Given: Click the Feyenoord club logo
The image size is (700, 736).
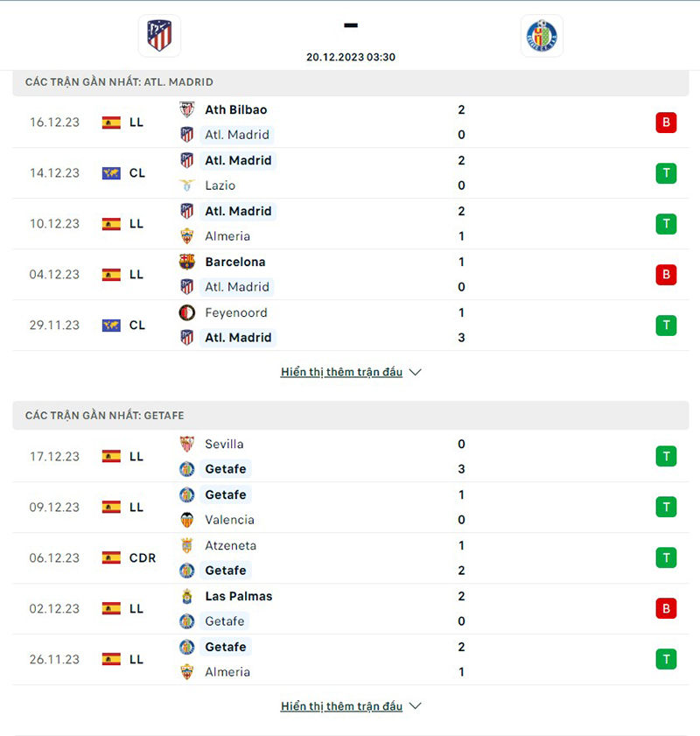Looking at the screenshot, I should click(186, 312).
